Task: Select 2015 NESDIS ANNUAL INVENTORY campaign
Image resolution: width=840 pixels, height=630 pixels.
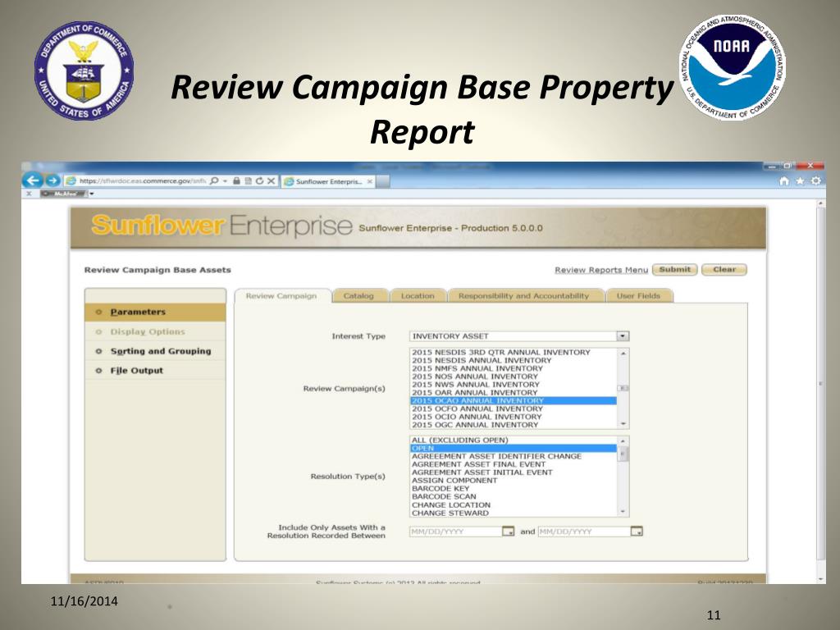Action: [x=514, y=361]
